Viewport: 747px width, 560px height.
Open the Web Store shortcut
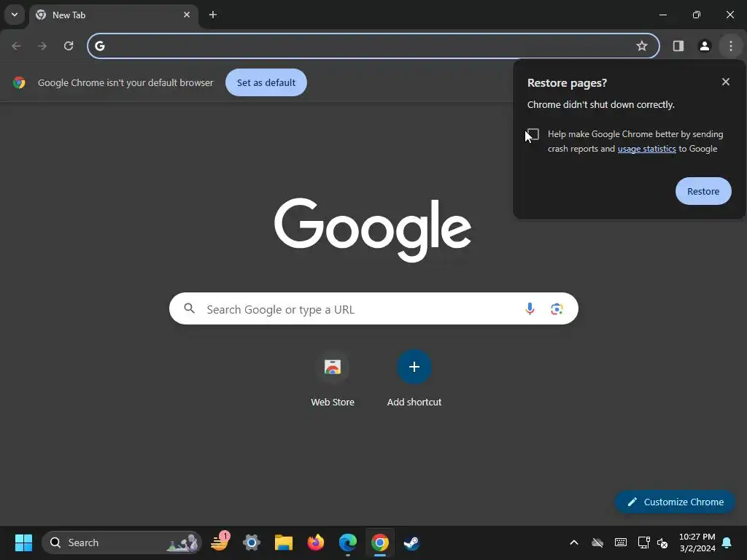coord(333,378)
